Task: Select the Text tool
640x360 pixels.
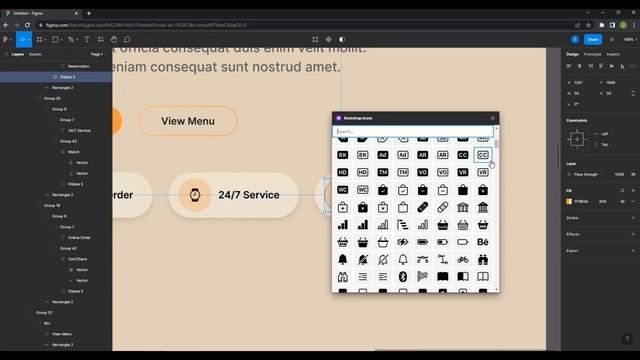Action: (87, 40)
